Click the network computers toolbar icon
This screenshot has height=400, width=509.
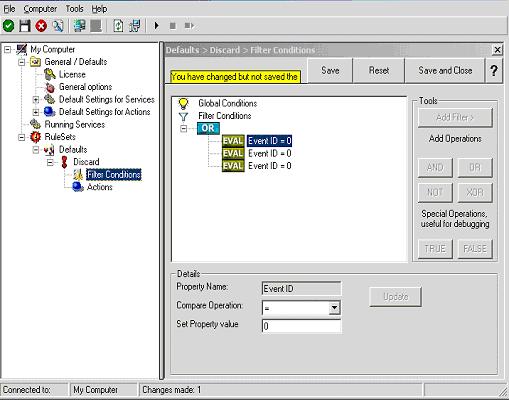(79, 26)
